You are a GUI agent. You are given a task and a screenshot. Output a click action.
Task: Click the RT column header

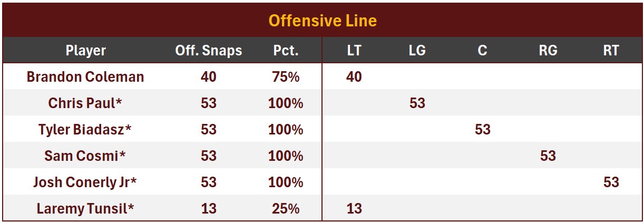(611, 51)
